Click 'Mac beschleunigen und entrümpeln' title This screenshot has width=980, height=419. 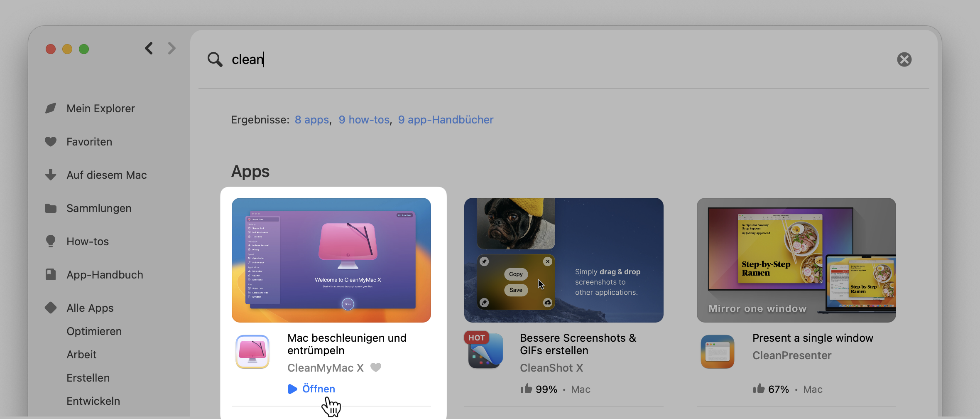pos(347,344)
